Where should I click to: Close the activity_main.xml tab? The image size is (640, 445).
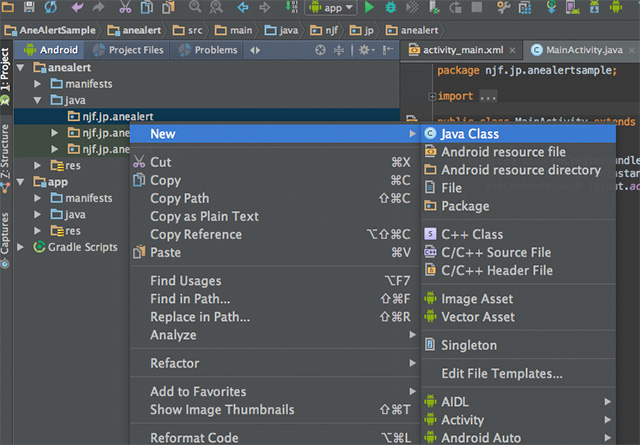click(513, 50)
